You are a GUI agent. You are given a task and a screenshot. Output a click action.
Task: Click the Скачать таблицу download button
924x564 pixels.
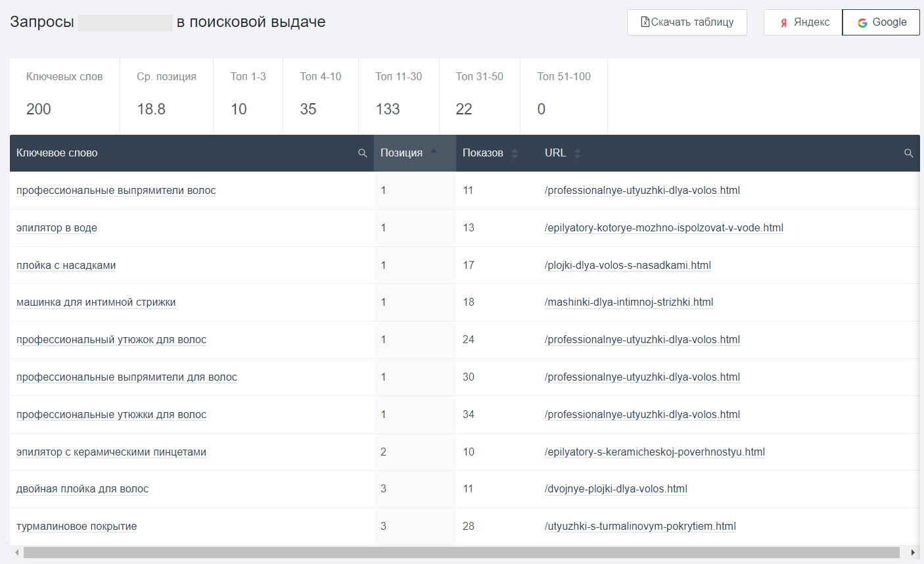pos(687,22)
